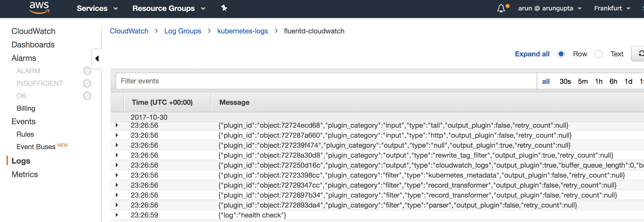Open the Resource Groups dropdown
This screenshot has height=222, width=644.
tap(169, 8)
